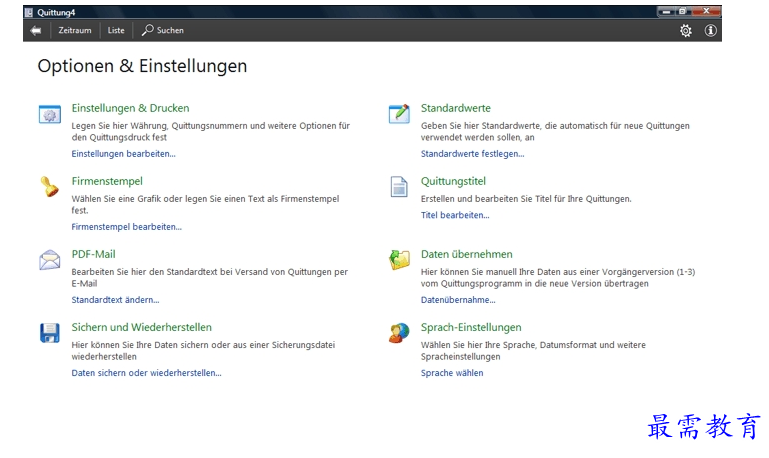Open the info icon in the toolbar
The width and height of the screenshot is (769, 458).
(711, 31)
